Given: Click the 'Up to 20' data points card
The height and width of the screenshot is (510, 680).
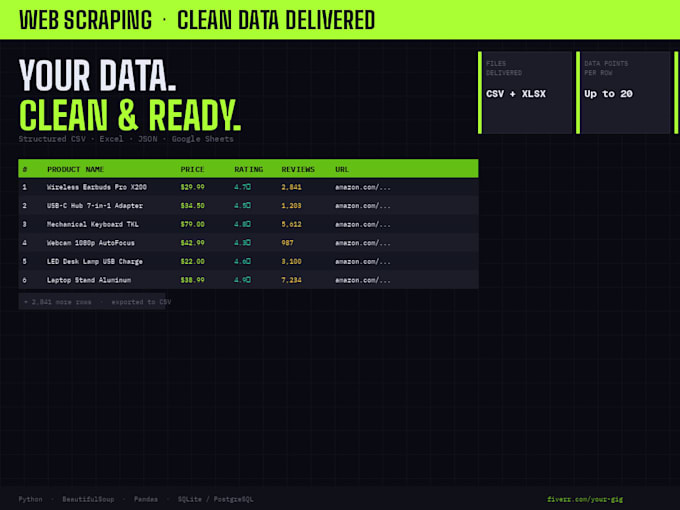Looking at the screenshot, I should coord(623,92).
